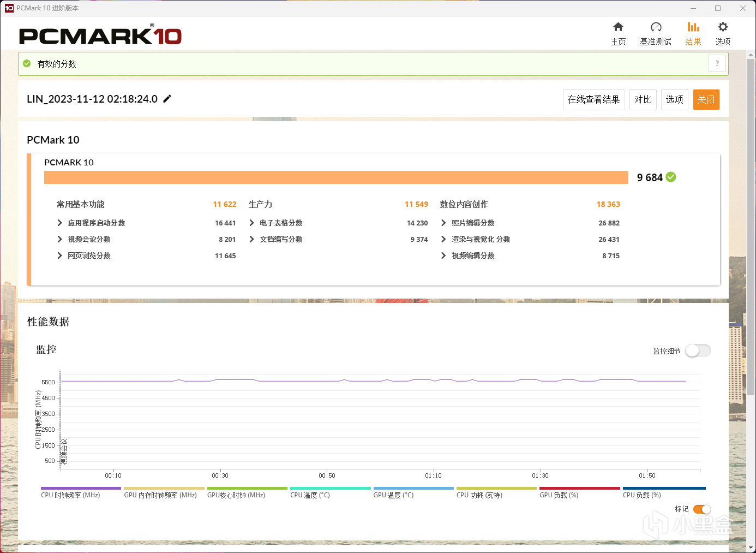Click the value 14 230
This screenshot has height=553, width=756.
(x=417, y=223)
